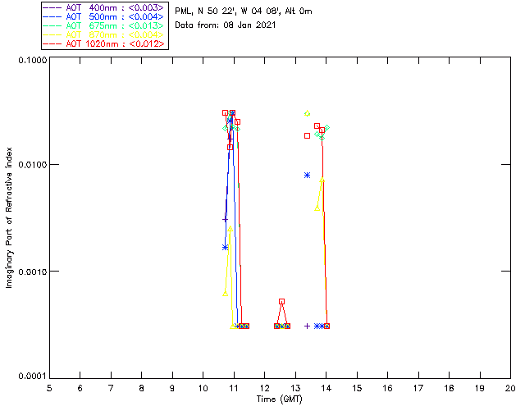Viewport: 525px width, 420px height.
Task: Click the isolated red square marker near 0.018 at 13.4
Action: pos(307,135)
